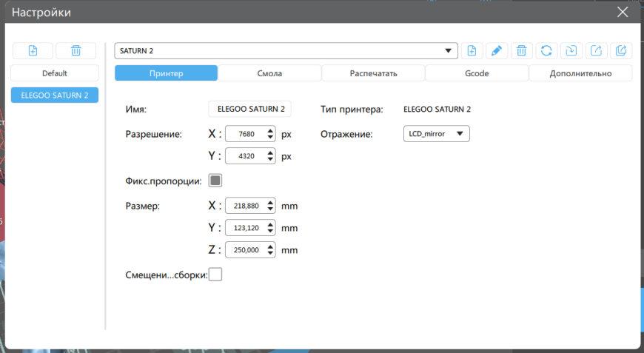Increase resolution Y with up arrow

click(270, 152)
